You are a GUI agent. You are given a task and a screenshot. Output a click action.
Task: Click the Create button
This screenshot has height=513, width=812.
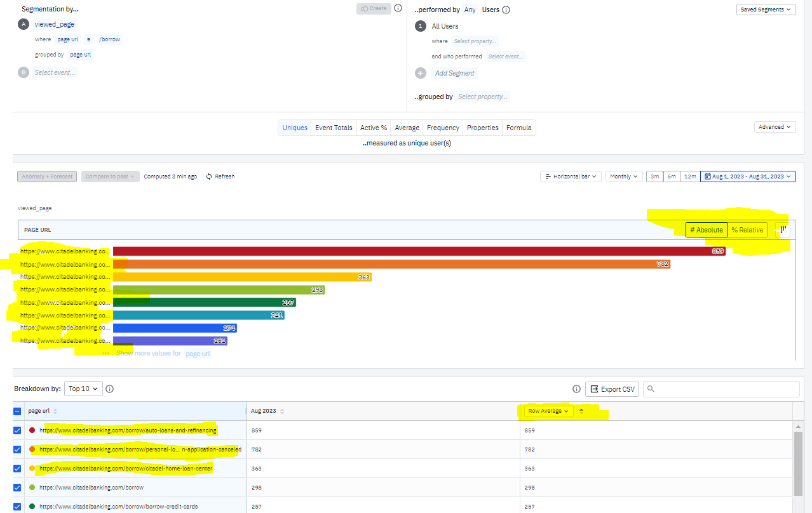point(374,8)
